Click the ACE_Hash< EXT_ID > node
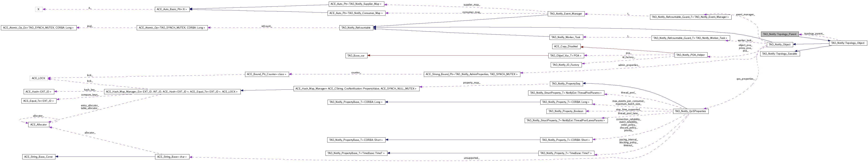The height and width of the screenshot is (168, 868). pos(39,92)
